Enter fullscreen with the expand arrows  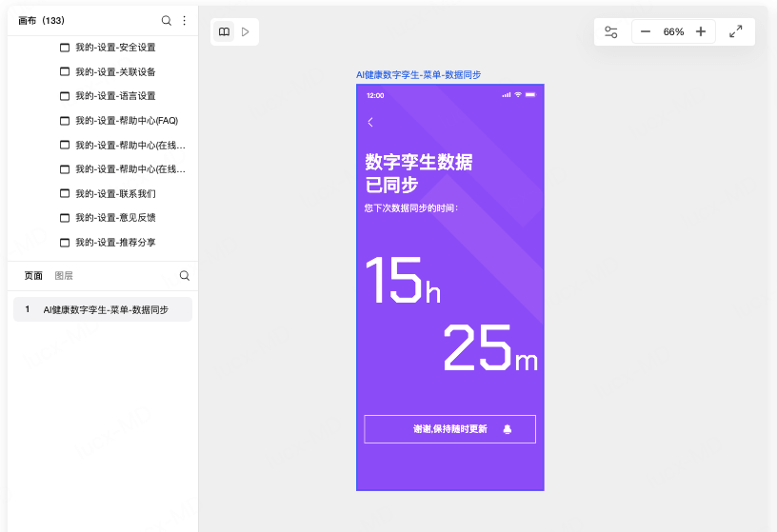(736, 31)
